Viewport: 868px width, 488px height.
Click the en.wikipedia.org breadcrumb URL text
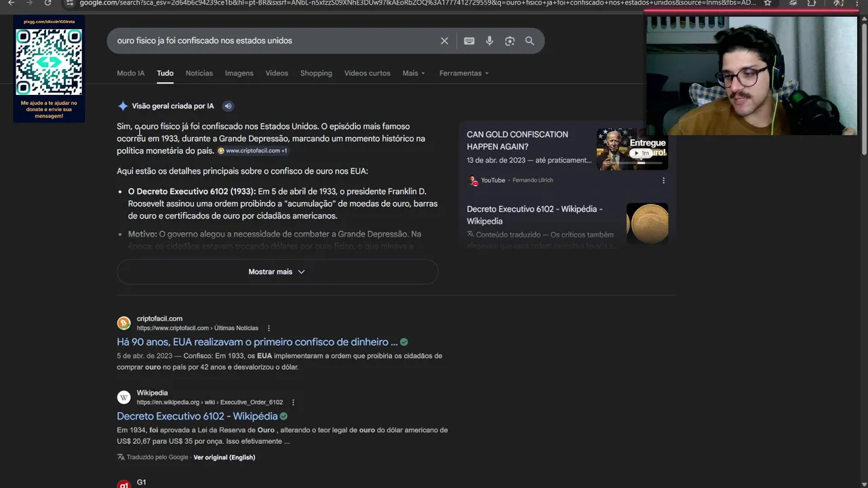(210, 403)
